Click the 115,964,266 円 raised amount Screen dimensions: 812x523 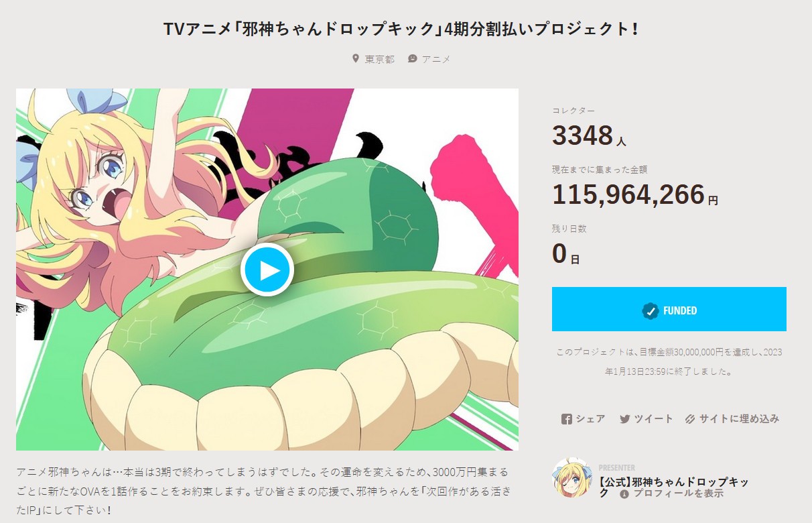pos(634,194)
